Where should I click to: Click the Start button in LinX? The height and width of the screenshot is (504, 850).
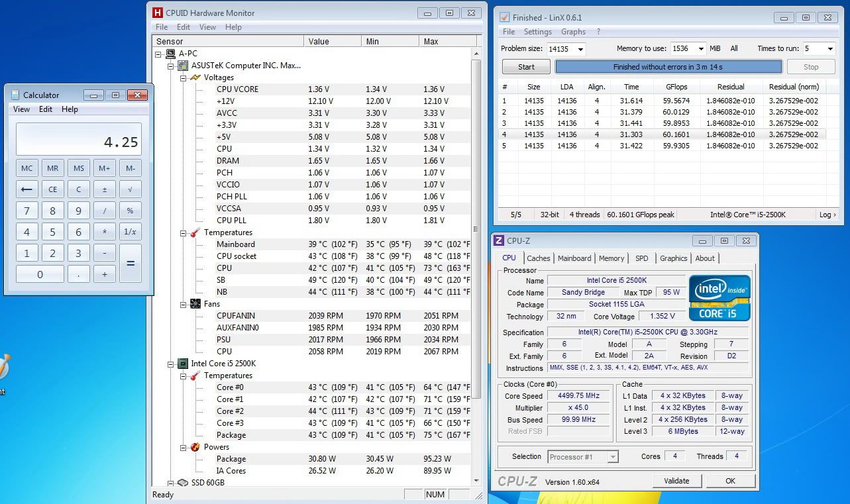(526, 67)
